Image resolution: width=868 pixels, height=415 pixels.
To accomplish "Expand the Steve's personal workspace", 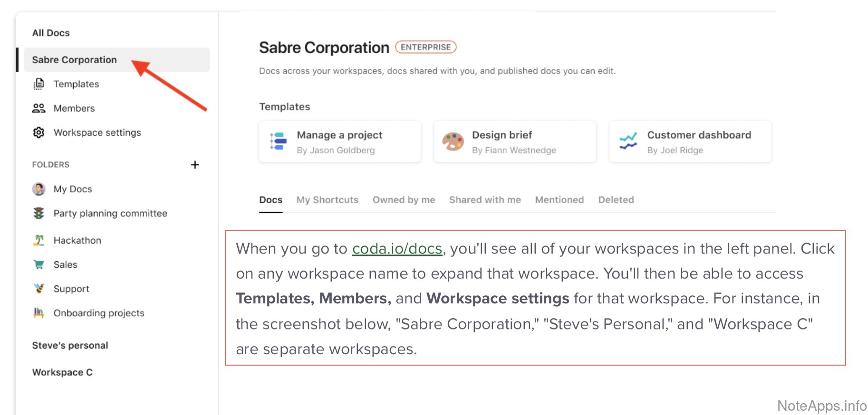I will click(x=70, y=345).
